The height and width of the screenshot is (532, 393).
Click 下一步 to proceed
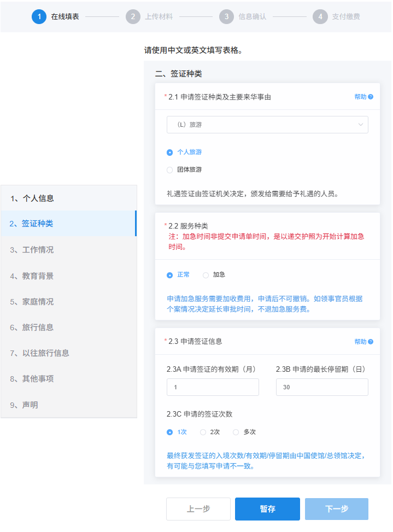tap(336, 509)
